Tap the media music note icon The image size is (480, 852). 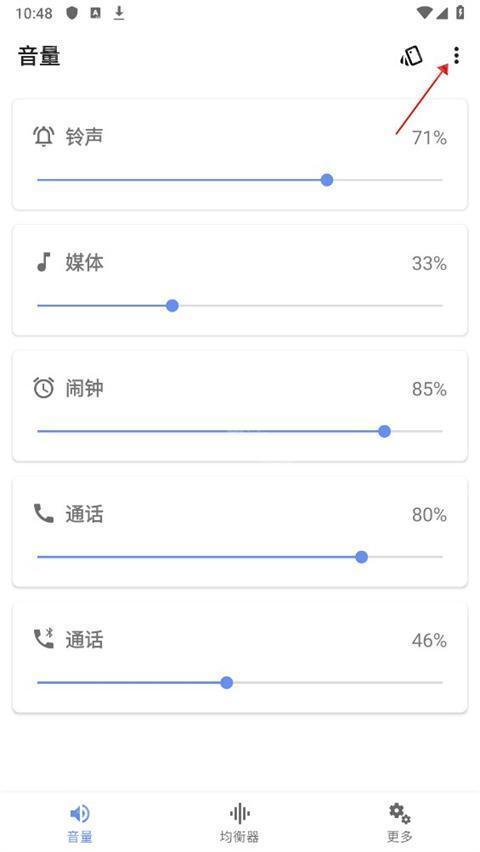point(43,262)
